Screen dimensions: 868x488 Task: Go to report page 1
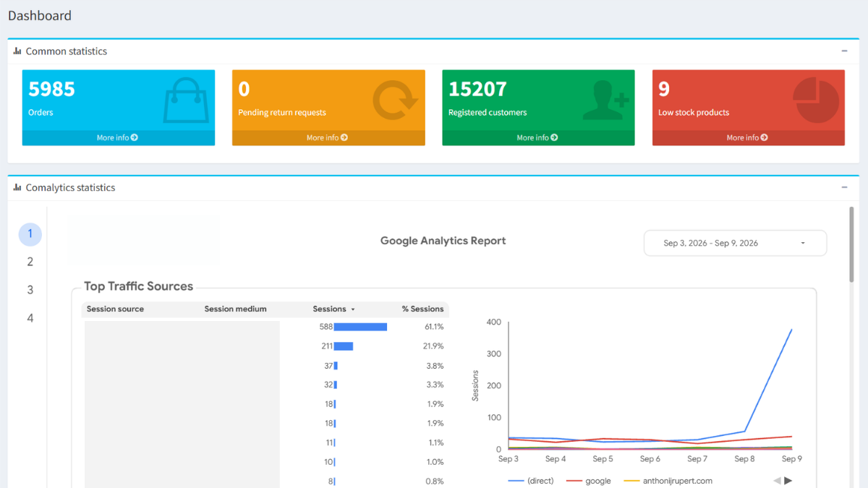pyautogui.click(x=30, y=234)
